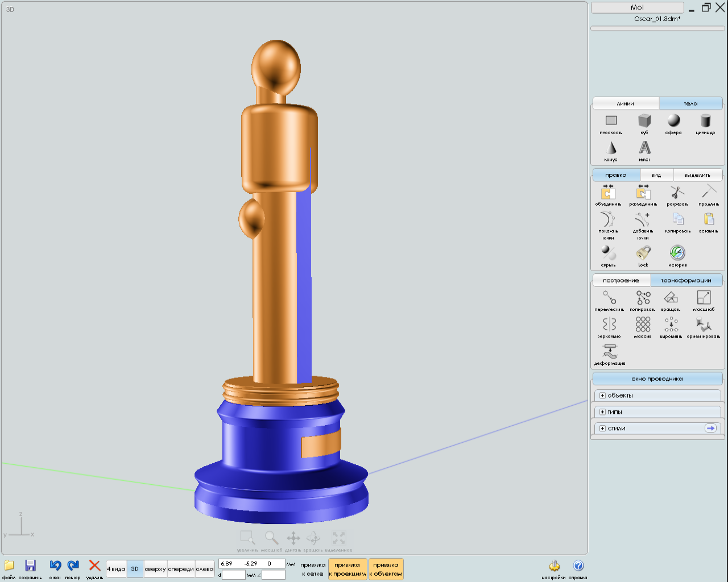728x582 pixels.
Task: Switch to спереди (front) view
Action: (x=181, y=569)
